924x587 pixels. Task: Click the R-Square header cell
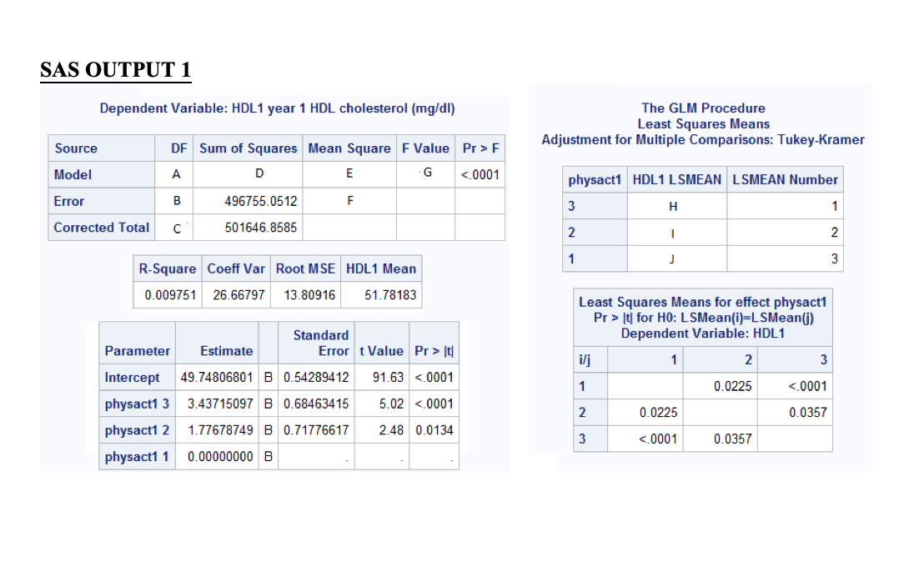pos(168,268)
